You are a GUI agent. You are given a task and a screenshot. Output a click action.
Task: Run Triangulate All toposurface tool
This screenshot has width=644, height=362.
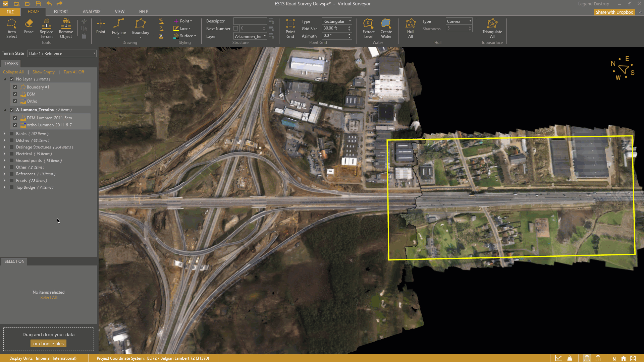(492, 28)
